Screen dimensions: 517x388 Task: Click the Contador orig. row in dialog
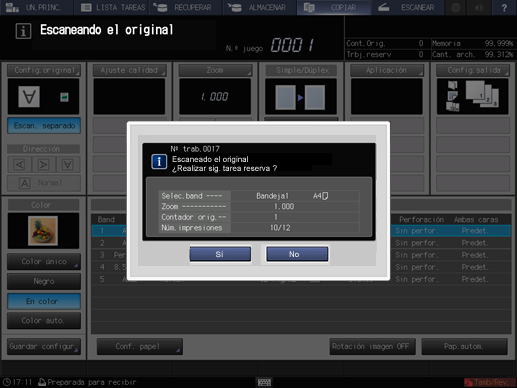click(259, 217)
